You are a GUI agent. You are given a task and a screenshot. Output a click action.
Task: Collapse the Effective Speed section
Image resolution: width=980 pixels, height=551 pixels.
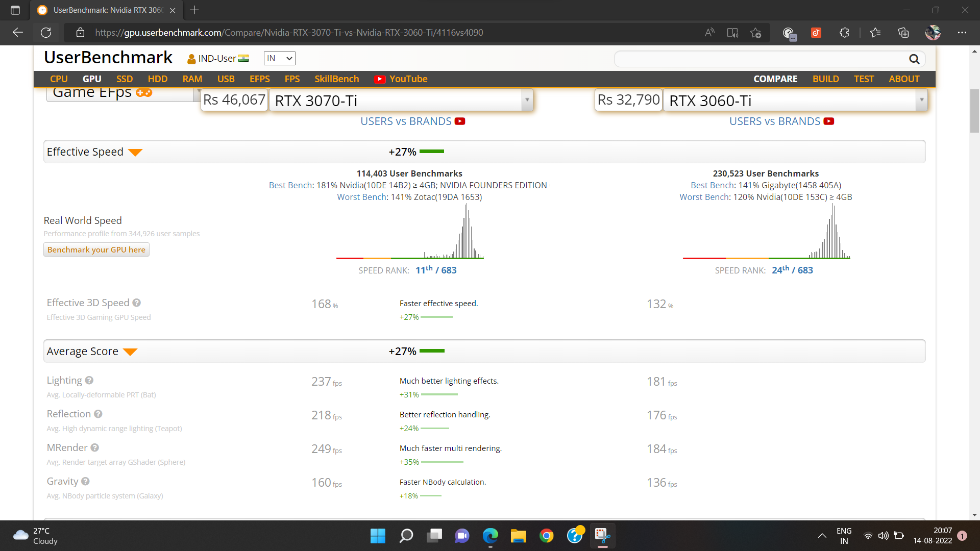click(x=135, y=152)
